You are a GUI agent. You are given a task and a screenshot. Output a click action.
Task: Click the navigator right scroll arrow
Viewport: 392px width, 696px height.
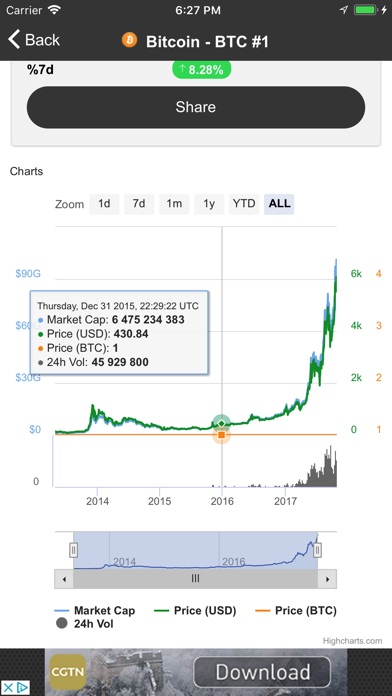tap(327, 579)
